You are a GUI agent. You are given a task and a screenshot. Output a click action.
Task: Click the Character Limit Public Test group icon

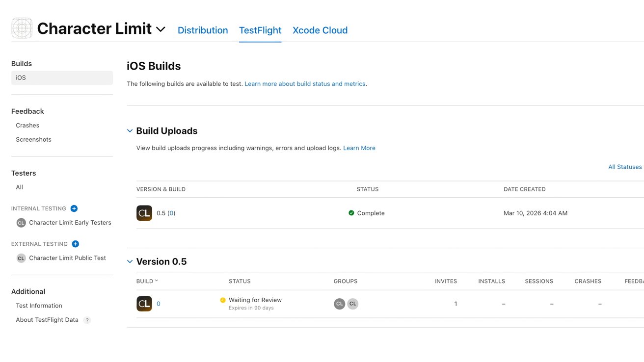[x=21, y=258]
